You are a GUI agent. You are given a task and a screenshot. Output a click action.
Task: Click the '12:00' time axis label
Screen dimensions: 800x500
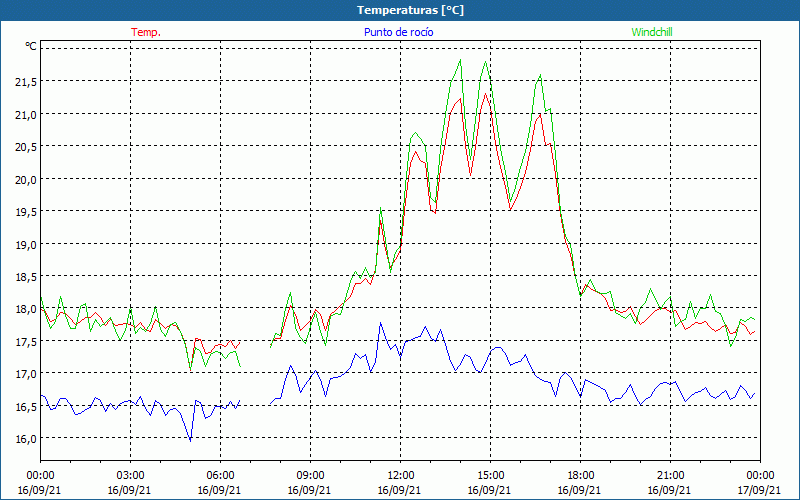pyautogui.click(x=401, y=476)
